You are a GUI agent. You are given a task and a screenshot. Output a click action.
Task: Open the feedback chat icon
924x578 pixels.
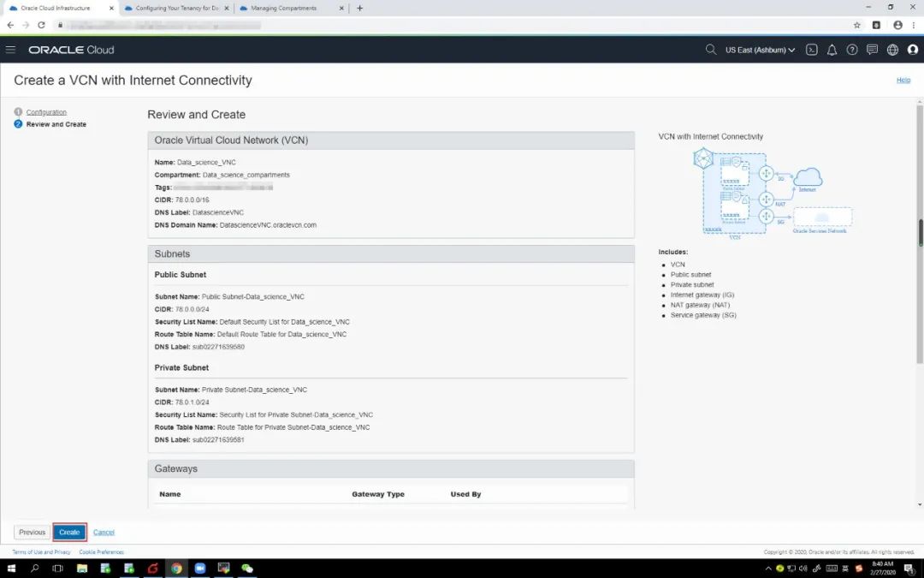(x=872, y=50)
